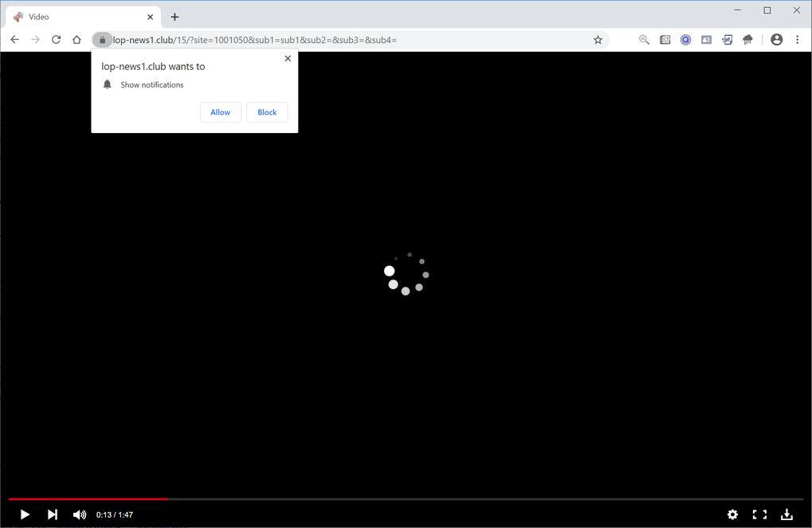Bookmark the page with the star
Screen dimensions: 812x528
point(598,40)
